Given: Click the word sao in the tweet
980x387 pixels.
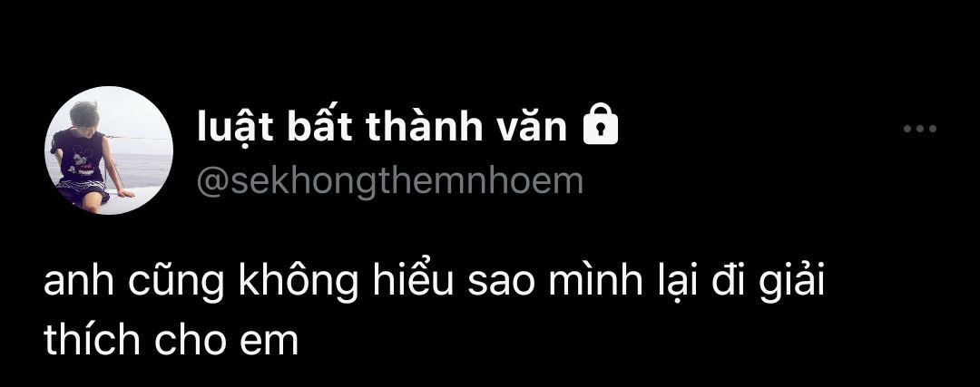Looking at the screenshot, I should point(501,285).
